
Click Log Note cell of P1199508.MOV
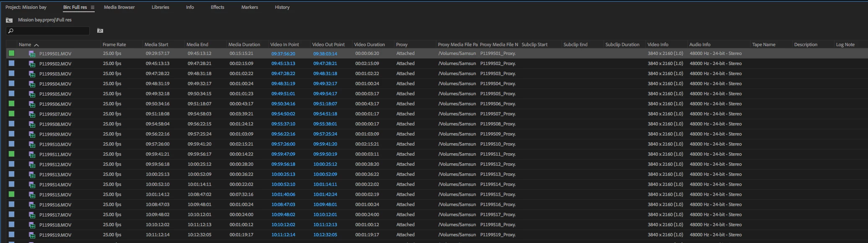851,124
